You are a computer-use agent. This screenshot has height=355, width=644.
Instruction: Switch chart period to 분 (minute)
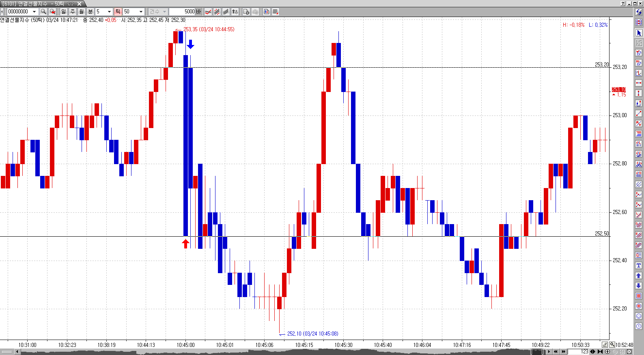pyautogui.click(x=90, y=12)
